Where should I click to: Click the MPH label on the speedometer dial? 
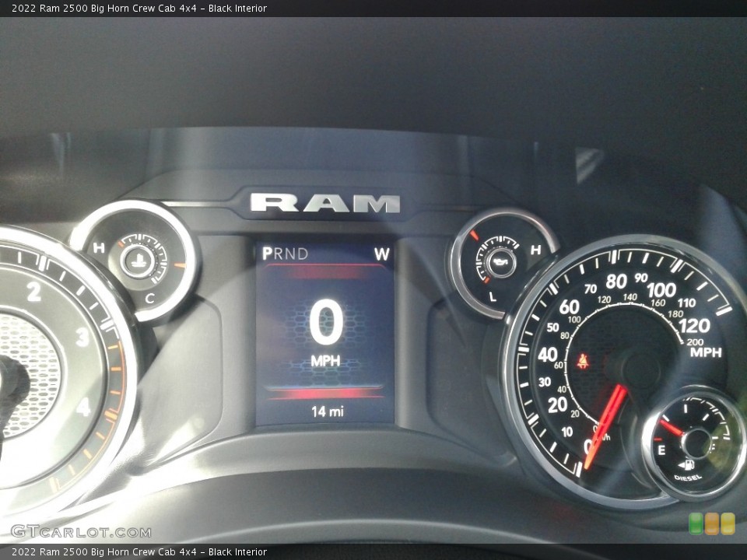[706, 352]
